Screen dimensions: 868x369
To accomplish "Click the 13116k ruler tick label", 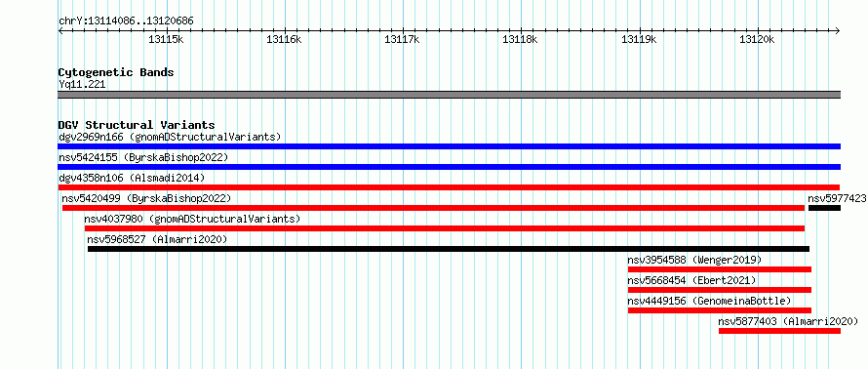I will click(284, 39).
